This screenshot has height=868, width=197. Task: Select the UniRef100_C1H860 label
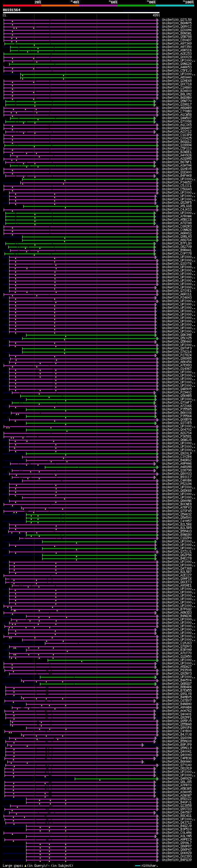(177, 88)
